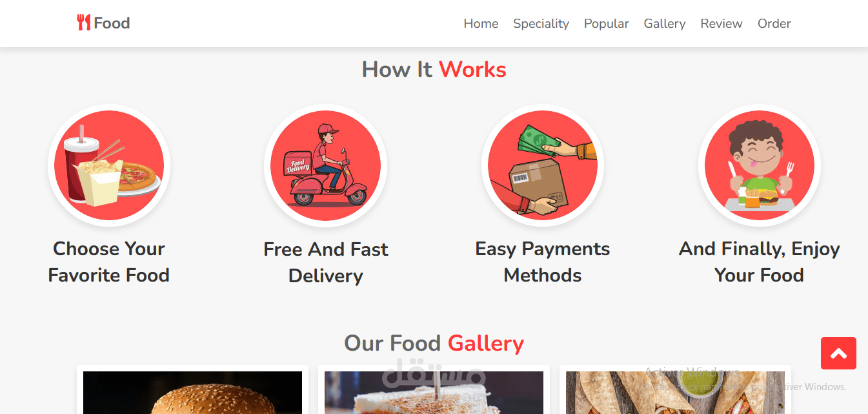Click the cash payment package illustration

[x=543, y=165]
